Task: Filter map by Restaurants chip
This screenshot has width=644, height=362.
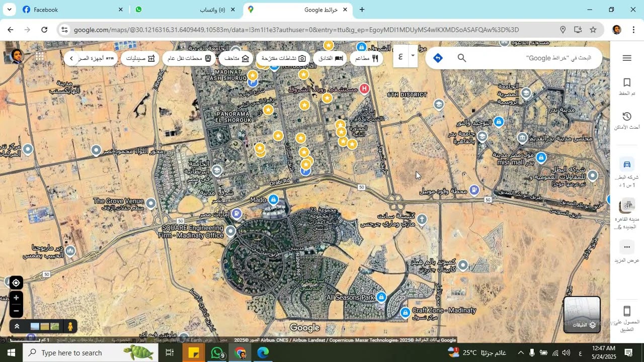Action: point(367,58)
